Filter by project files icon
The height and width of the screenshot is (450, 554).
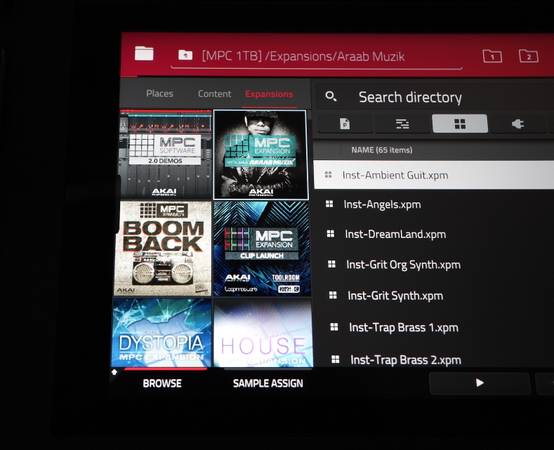pyautogui.click(x=344, y=124)
